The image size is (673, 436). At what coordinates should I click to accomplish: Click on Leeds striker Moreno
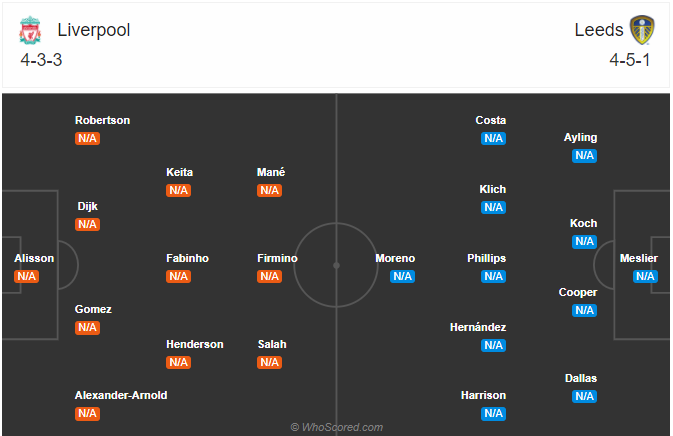pyautogui.click(x=395, y=258)
